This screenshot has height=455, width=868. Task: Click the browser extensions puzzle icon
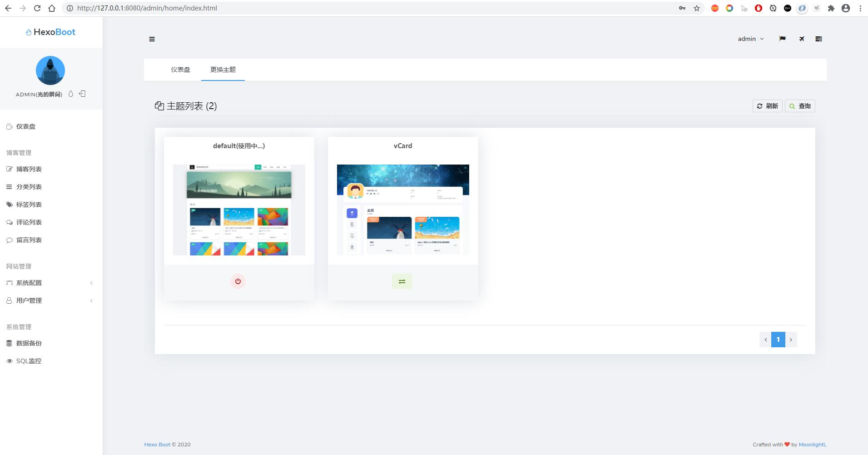[x=831, y=8]
